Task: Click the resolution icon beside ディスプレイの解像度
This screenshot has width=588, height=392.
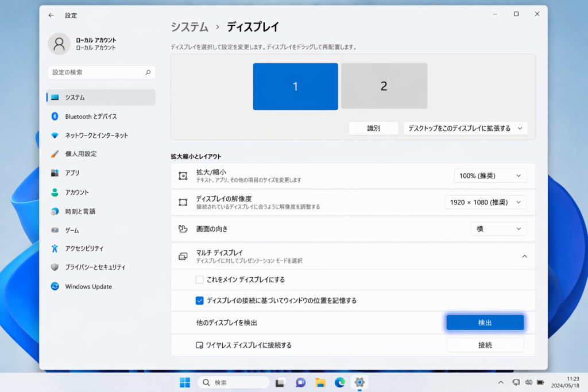Action: 183,203
